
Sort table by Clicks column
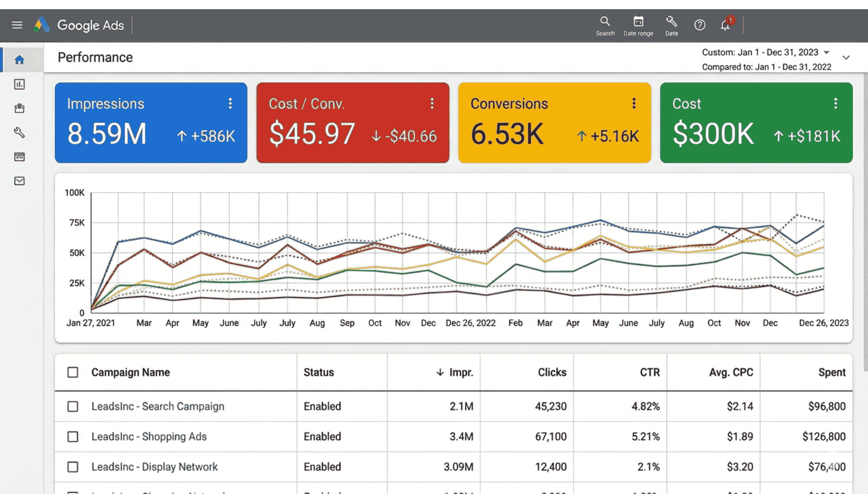tap(552, 372)
